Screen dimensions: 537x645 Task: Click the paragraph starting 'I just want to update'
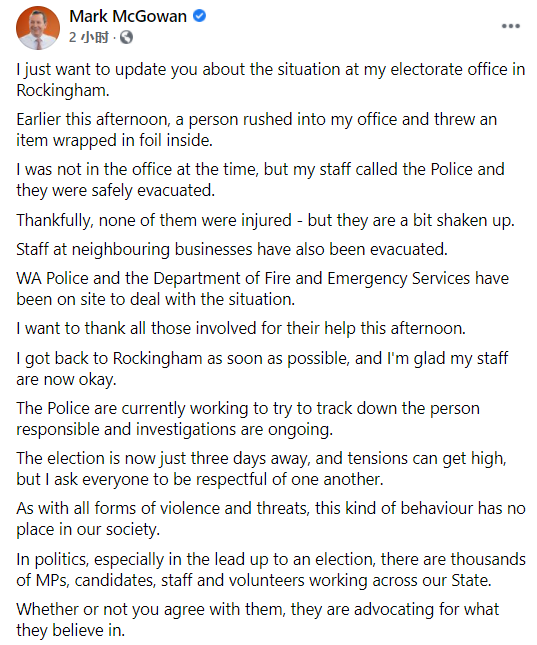pos(271,80)
